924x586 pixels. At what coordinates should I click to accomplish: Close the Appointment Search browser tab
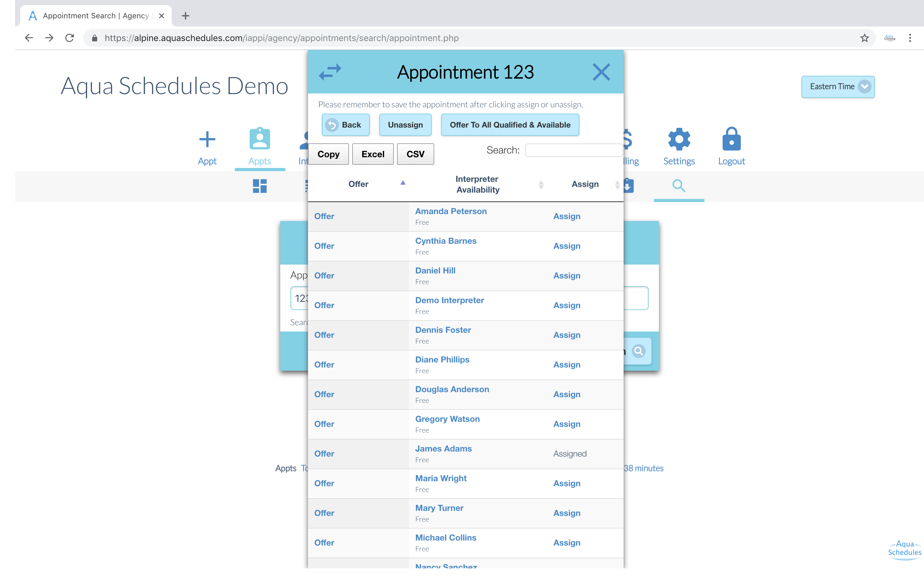(162, 16)
